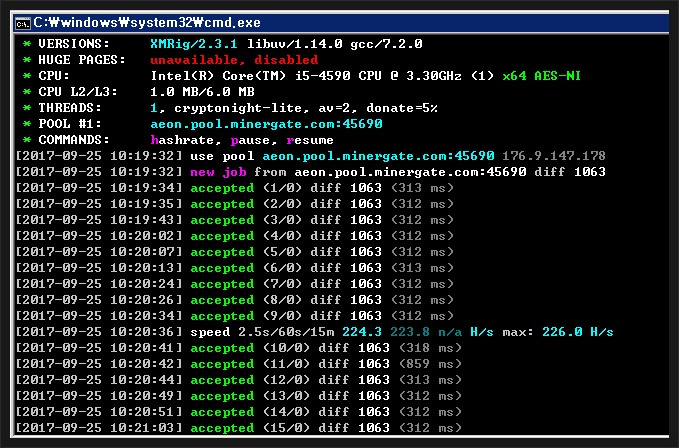Click 'Intel(R) Core(TM) i5-4590' CPU text
The height and width of the screenshot is (448, 679).
point(250,76)
